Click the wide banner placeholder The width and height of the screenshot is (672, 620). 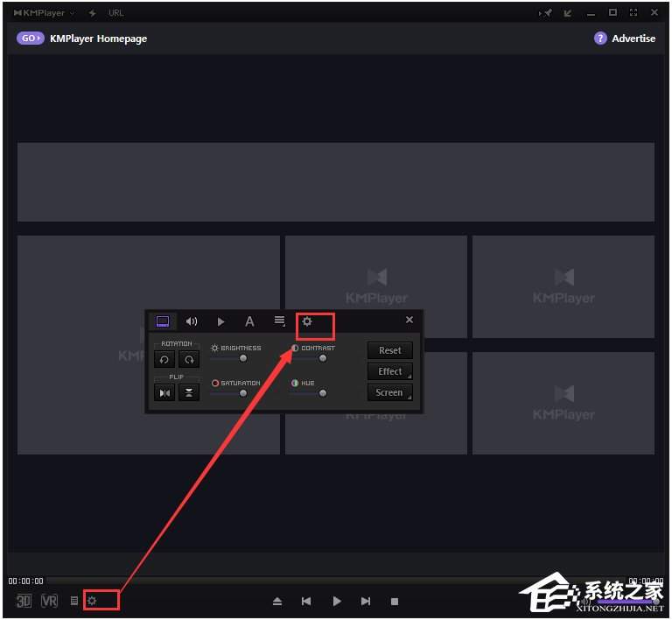tap(336, 182)
